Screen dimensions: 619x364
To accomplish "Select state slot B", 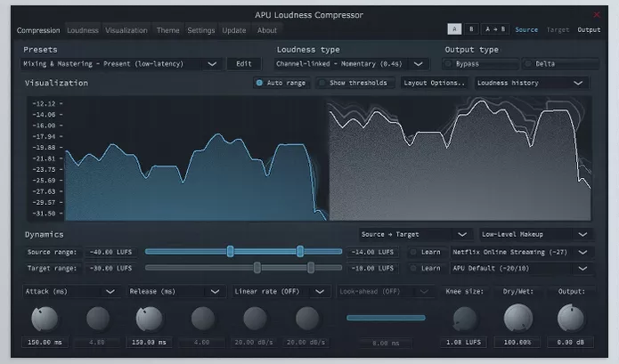I will point(471,29).
